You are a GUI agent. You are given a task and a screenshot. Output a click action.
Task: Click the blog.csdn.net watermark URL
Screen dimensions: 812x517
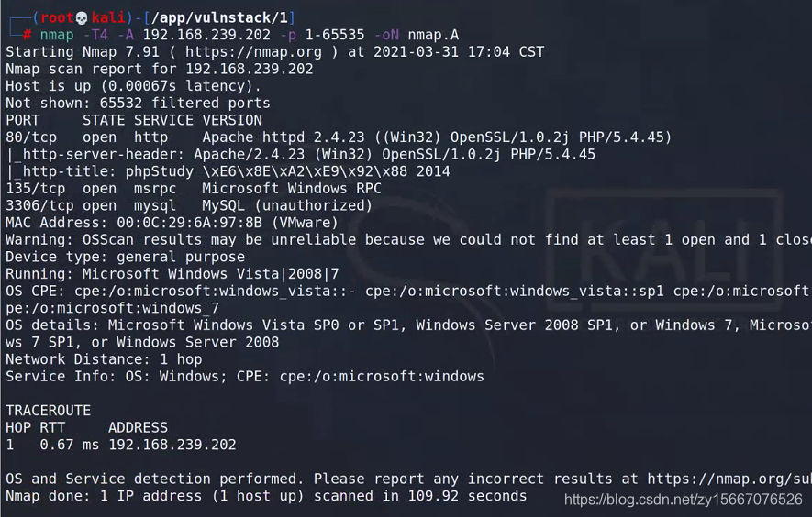pos(683,500)
